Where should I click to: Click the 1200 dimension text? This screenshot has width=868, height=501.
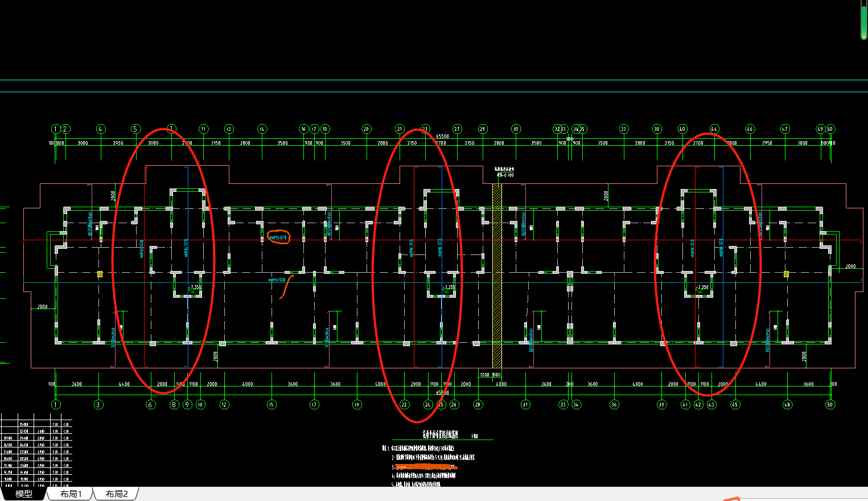click(x=484, y=375)
